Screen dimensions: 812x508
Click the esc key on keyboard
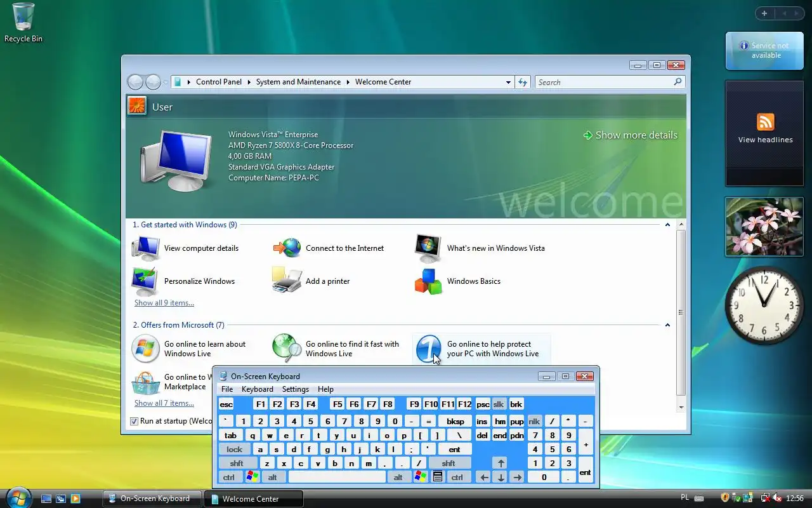click(x=226, y=404)
